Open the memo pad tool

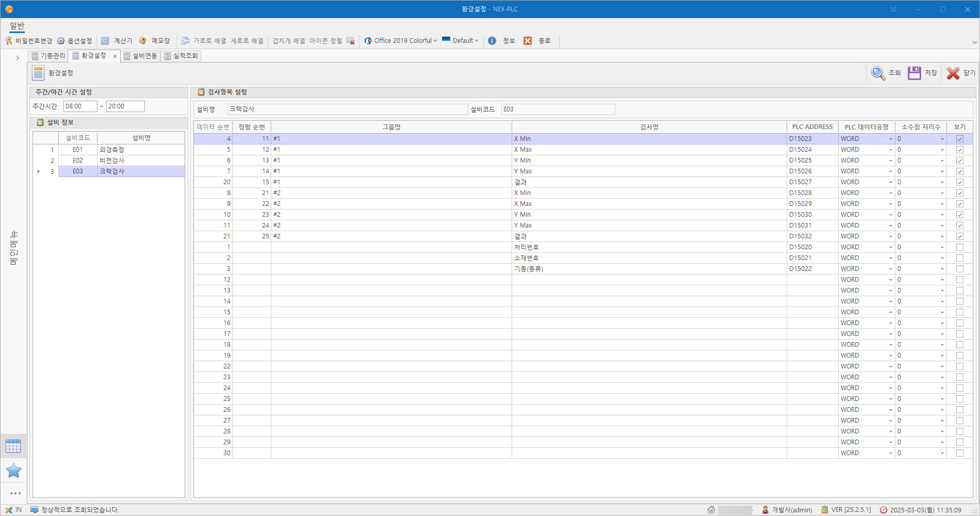[143, 41]
